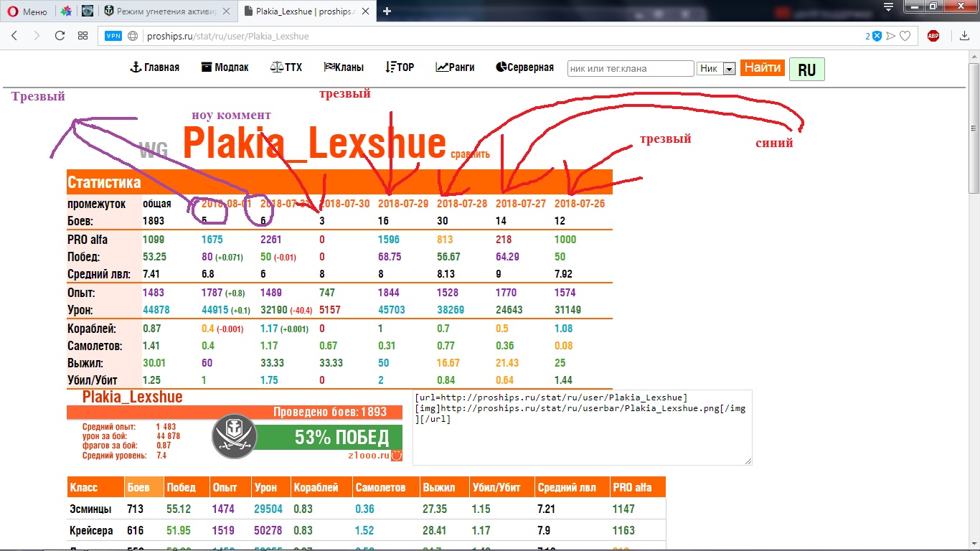Select the first pinned colorful star tab
Screen dimensions: 980x551
click(x=65, y=11)
